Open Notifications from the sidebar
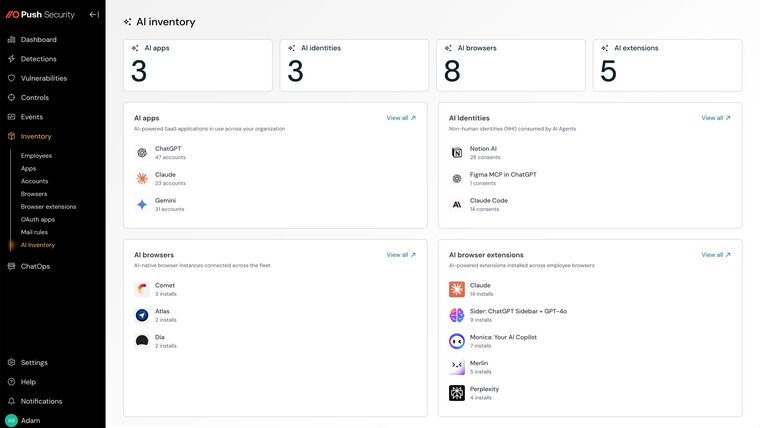The image size is (760, 428). coord(41,401)
